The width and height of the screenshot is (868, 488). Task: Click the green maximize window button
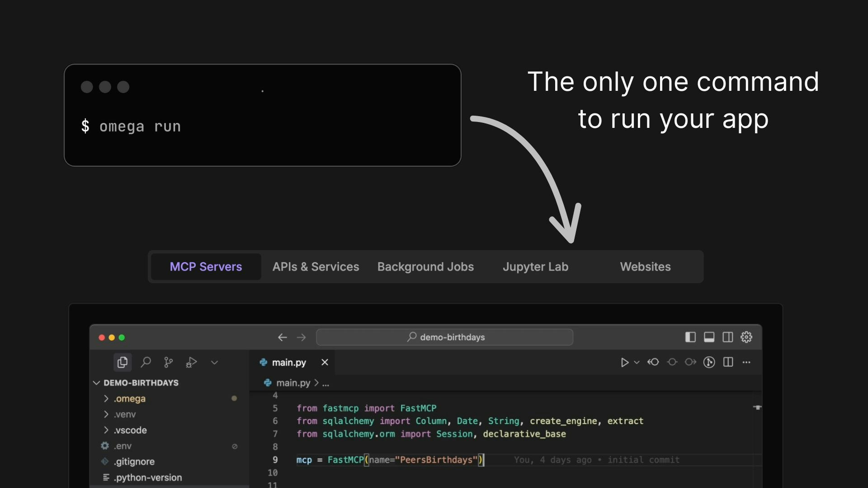pyautogui.click(x=122, y=338)
